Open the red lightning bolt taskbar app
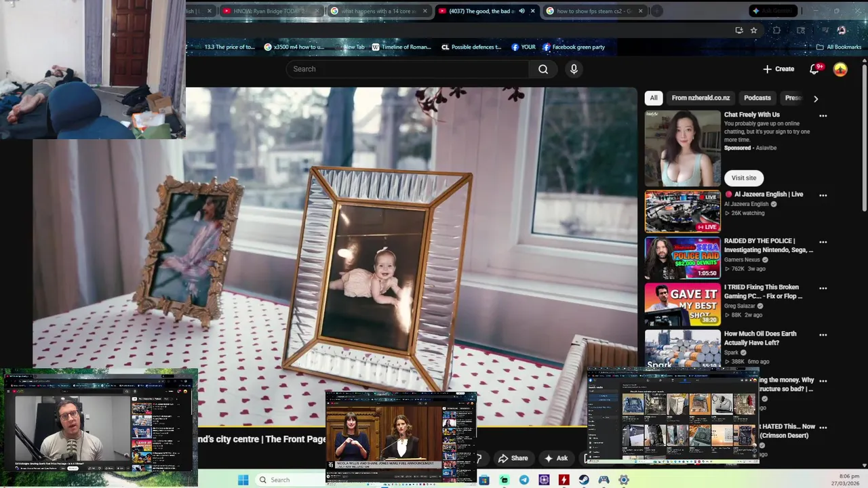Image resolution: width=868 pixels, height=488 pixels. tap(564, 480)
